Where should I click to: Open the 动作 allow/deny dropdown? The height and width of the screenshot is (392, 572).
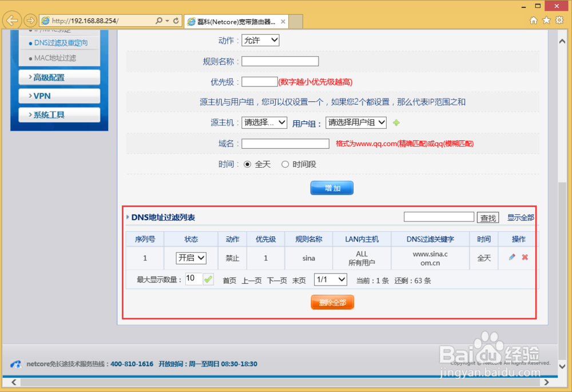pos(260,40)
